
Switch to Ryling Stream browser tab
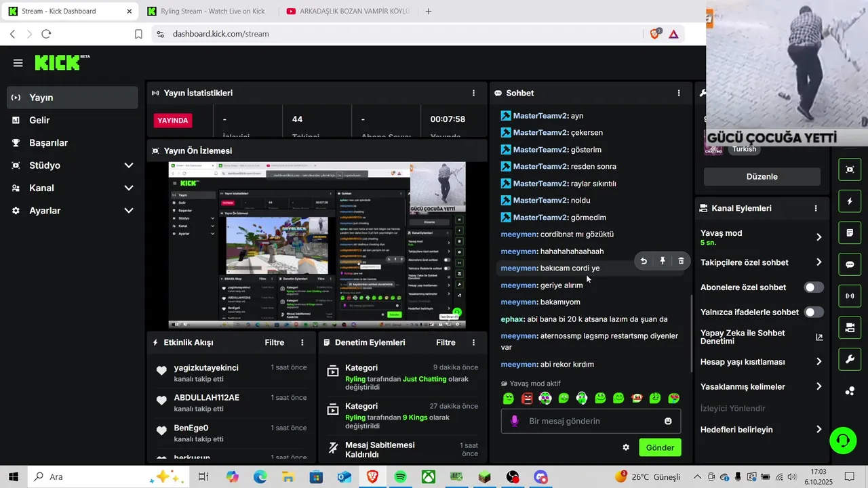tap(208, 11)
